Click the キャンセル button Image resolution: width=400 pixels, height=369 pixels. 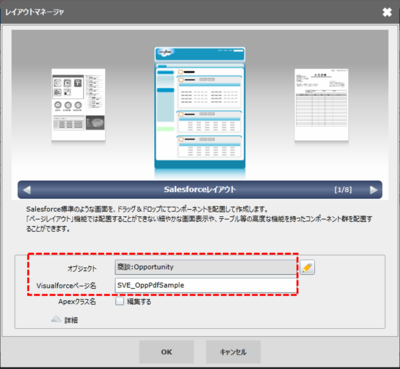pyautogui.click(x=233, y=352)
